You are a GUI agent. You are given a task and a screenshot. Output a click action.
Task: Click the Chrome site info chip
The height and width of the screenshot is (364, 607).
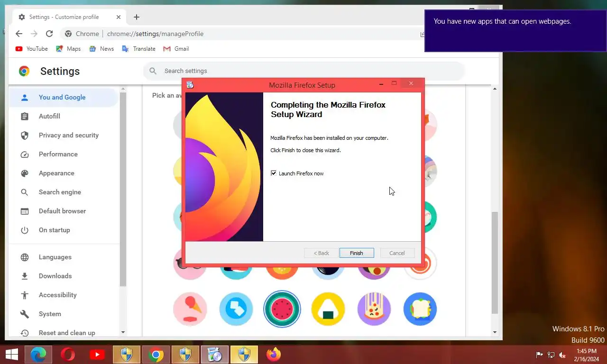pos(82,34)
